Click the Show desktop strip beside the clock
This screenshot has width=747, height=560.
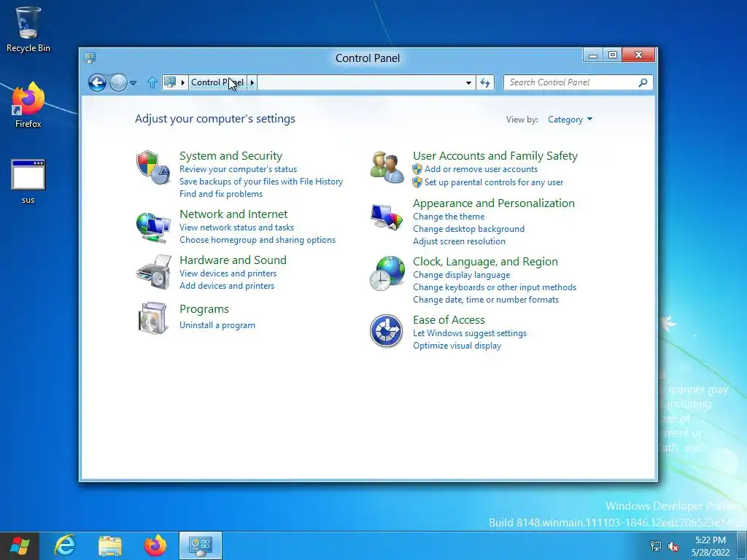point(742,545)
